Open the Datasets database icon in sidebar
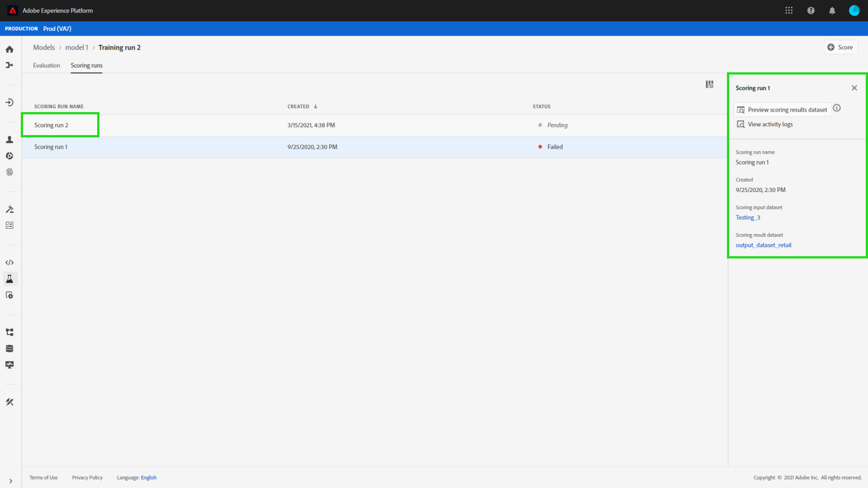Image resolution: width=868 pixels, height=488 pixels. 9,348
